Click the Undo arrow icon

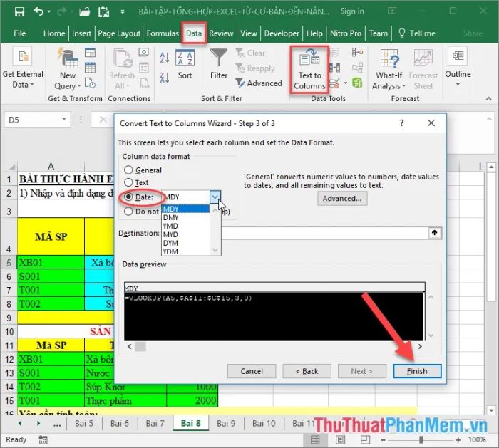pyautogui.click(x=38, y=12)
